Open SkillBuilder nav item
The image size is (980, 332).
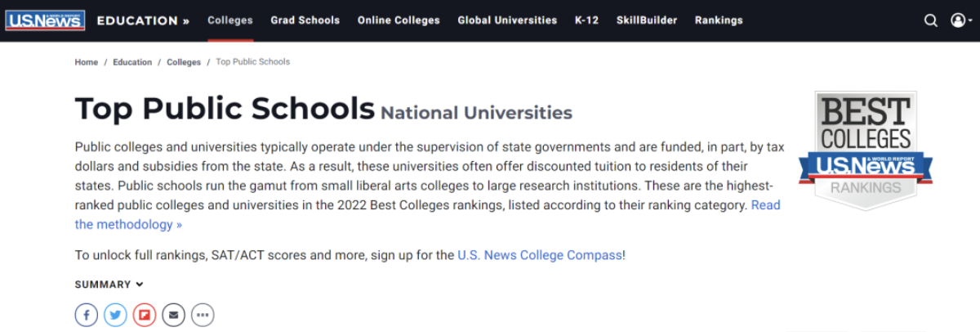click(x=647, y=20)
